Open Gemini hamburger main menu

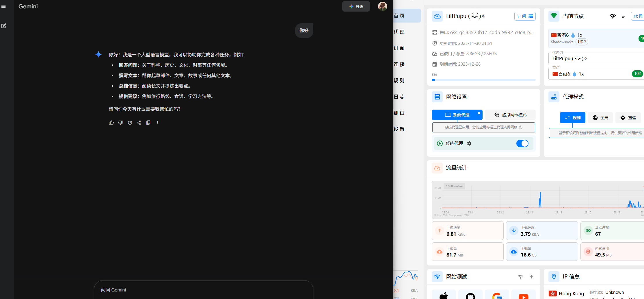point(4,6)
